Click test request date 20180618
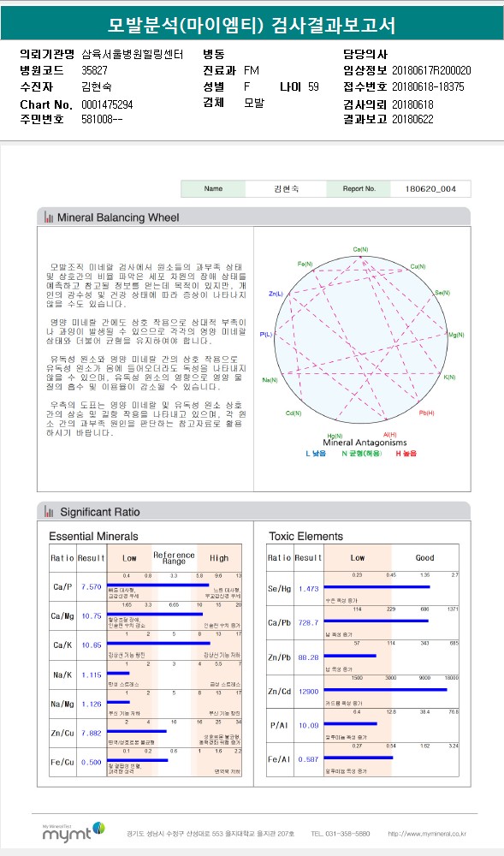This screenshot has width=504, height=856. tap(412, 104)
